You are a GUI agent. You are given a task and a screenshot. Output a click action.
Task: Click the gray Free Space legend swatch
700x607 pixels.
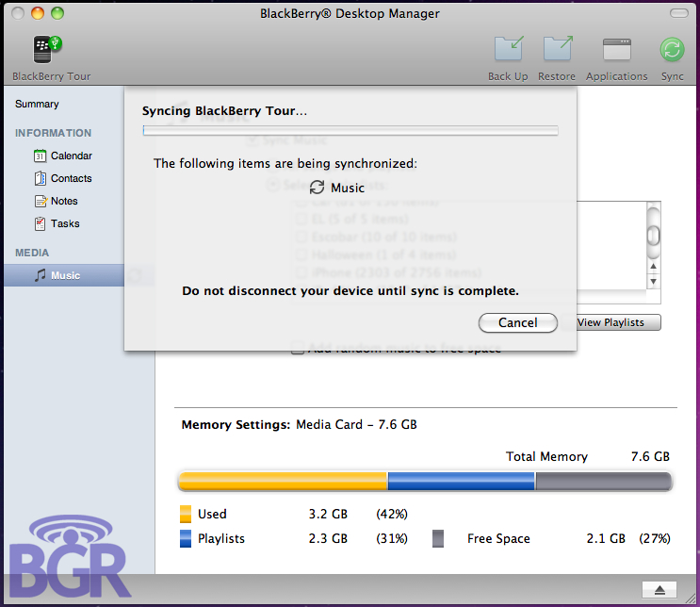438,538
